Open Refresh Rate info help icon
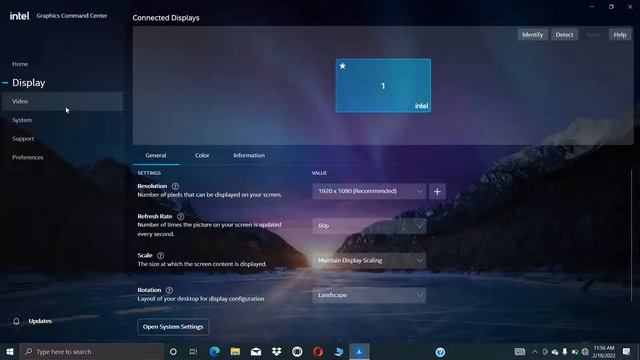Viewport: 640px width, 360px height. 180,216
